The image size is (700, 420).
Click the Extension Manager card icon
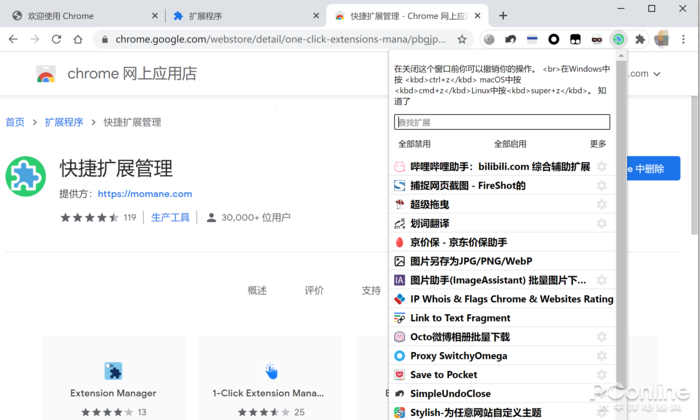tap(113, 371)
